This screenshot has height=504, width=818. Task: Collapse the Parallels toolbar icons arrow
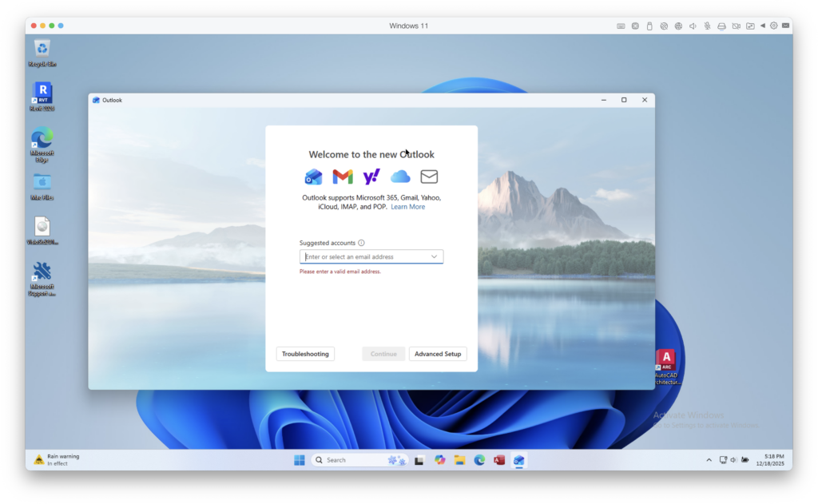(x=762, y=26)
